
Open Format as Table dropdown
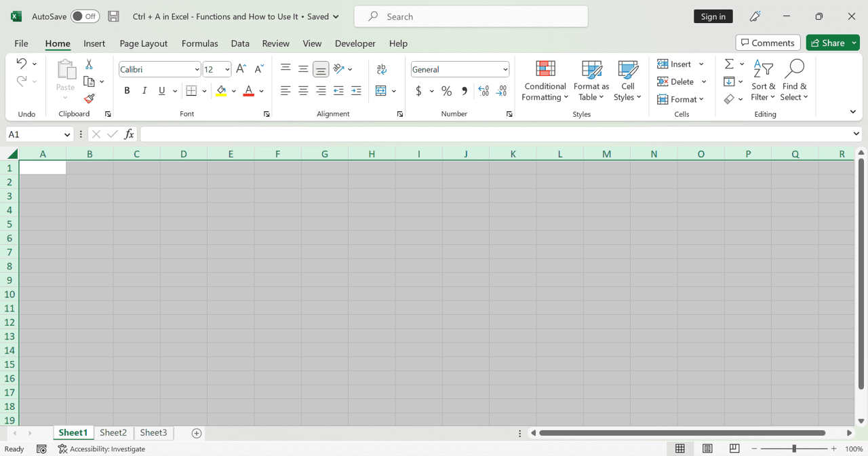point(591,81)
